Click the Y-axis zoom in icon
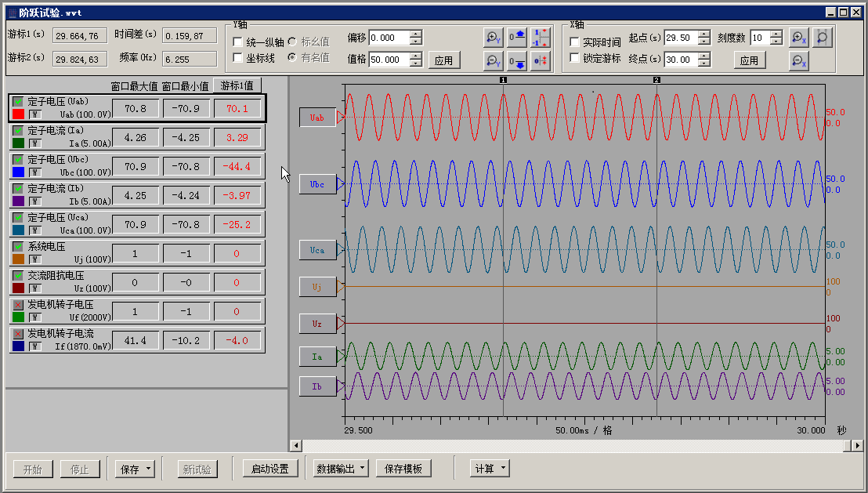The image size is (868, 493). pyautogui.click(x=493, y=38)
